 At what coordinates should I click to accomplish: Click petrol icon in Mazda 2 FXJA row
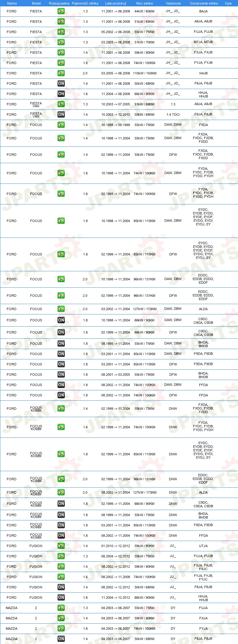tap(61, 618)
